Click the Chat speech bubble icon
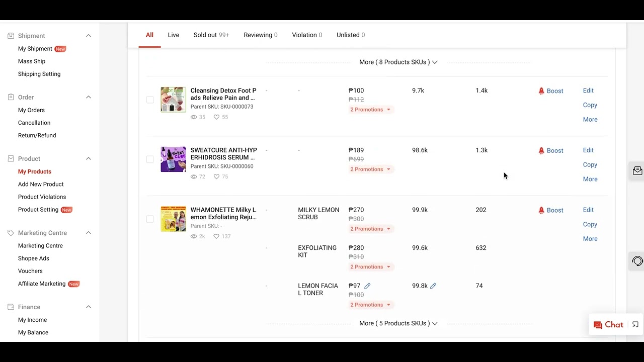 click(598, 325)
